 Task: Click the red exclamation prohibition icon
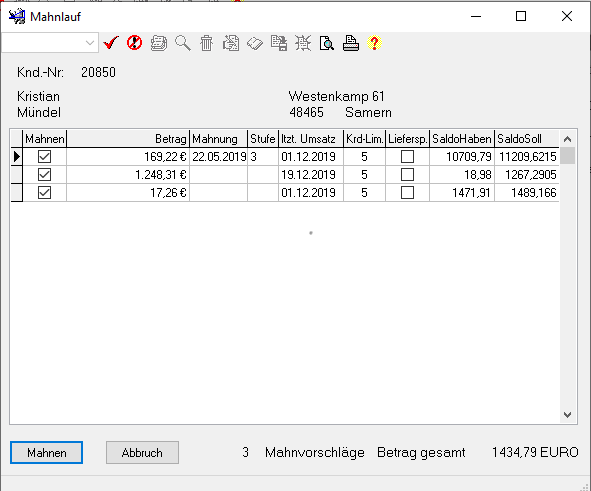click(135, 43)
